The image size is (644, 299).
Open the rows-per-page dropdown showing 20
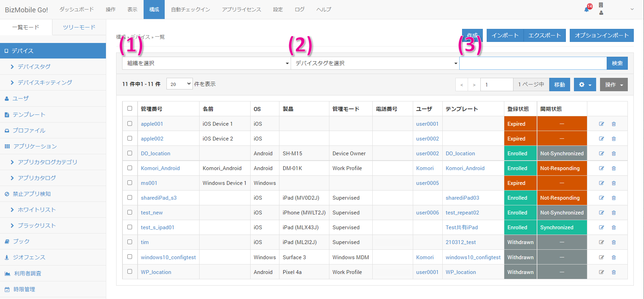[179, 84]
